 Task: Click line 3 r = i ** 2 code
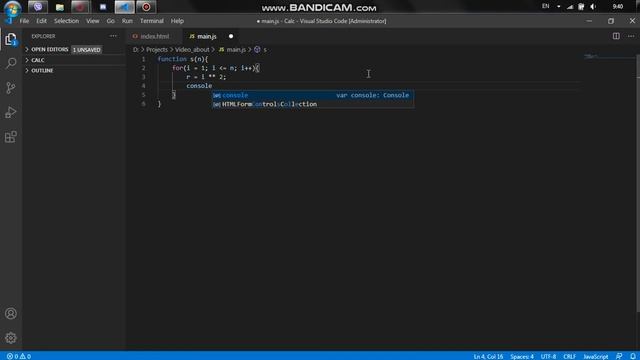pyautogui.click(x=206, y=77)
